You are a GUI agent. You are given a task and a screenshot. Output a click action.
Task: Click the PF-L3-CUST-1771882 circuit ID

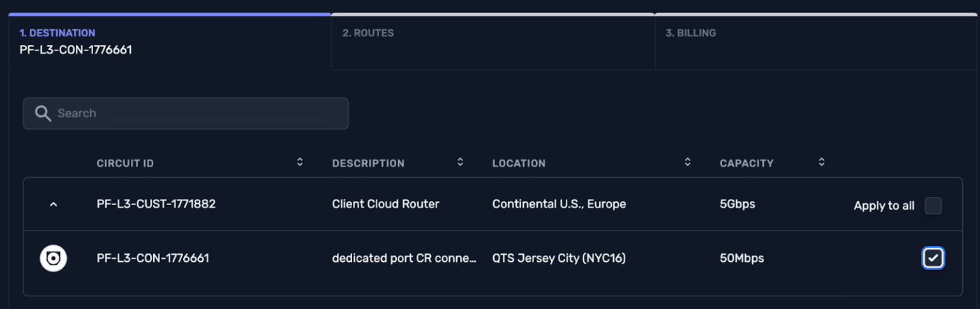(156, 205)
